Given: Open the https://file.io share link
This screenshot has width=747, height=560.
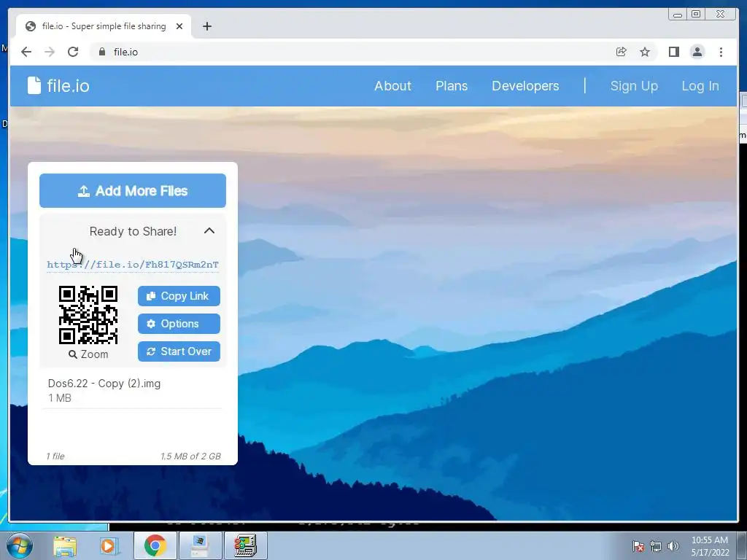Looking at the screenshot, I should (133, 265).
